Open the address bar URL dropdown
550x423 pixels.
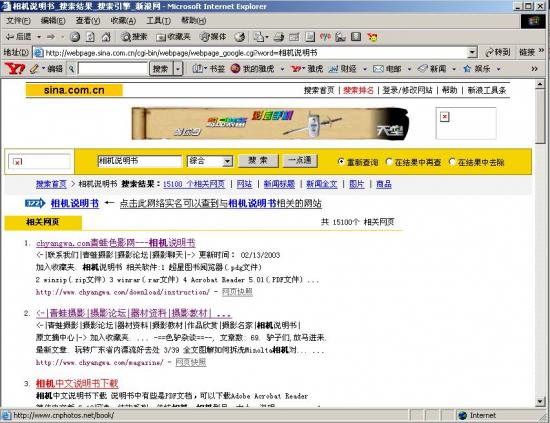tap(472, 53)
